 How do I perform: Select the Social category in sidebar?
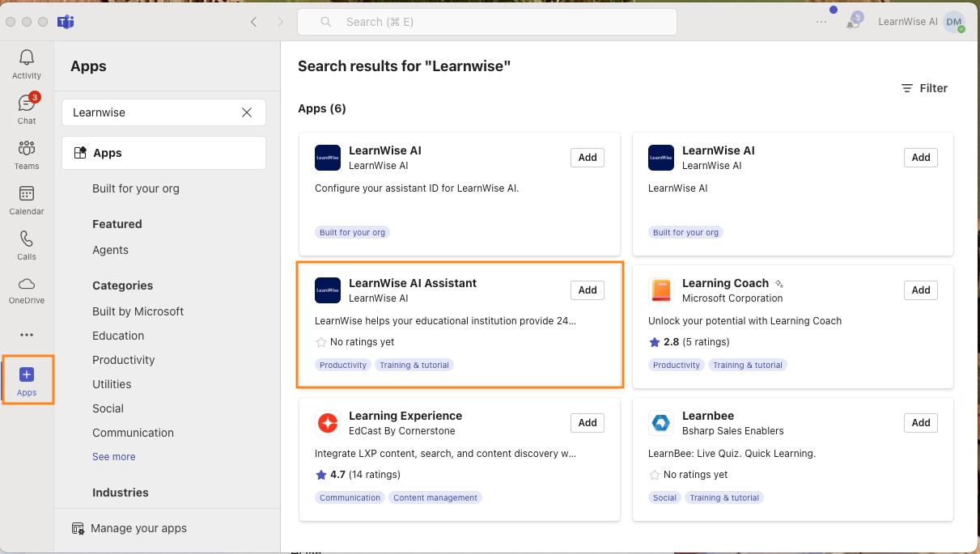tap(108, 408)
